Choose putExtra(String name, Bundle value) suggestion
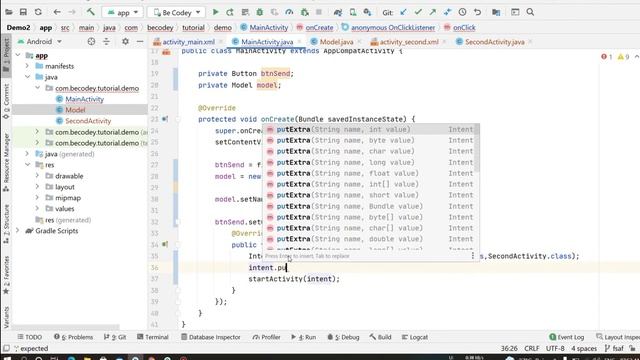640x360 pixels. (370, 206)
